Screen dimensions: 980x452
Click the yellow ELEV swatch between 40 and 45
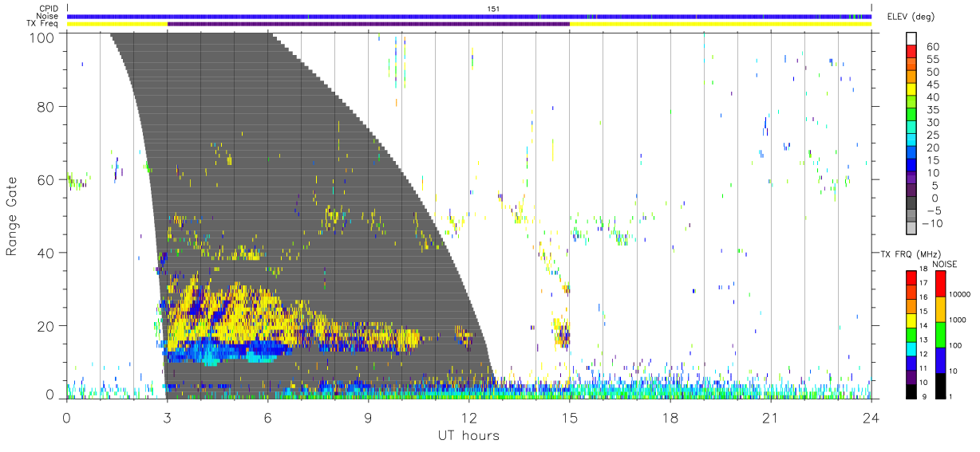[912, 90]
